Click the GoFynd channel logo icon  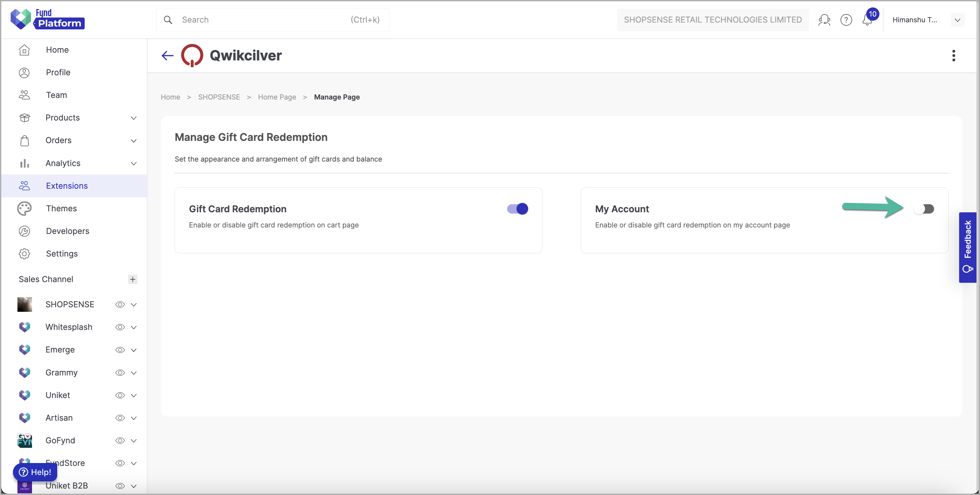tap(24, 441)
